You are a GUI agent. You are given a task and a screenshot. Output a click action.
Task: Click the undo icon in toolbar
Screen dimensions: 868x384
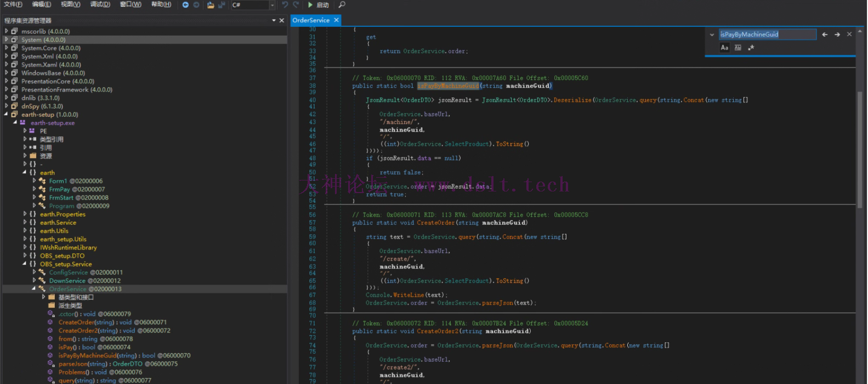(285, 5)
